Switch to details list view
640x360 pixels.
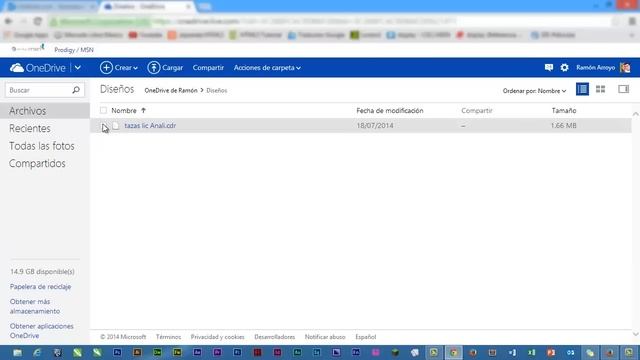582,89
